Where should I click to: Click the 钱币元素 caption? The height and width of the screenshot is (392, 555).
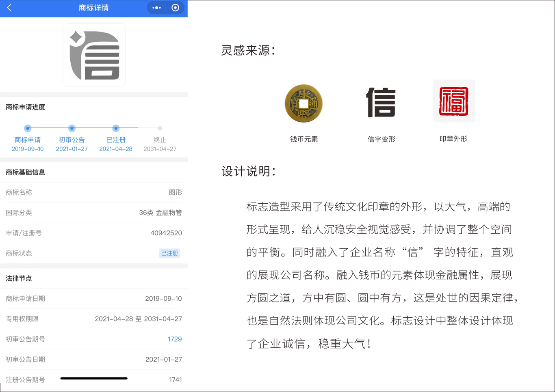click(x=304, y=139)
